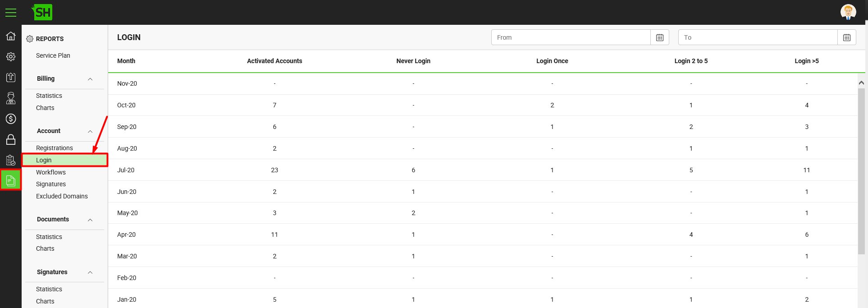Select the Feb-20 row label

127,278
